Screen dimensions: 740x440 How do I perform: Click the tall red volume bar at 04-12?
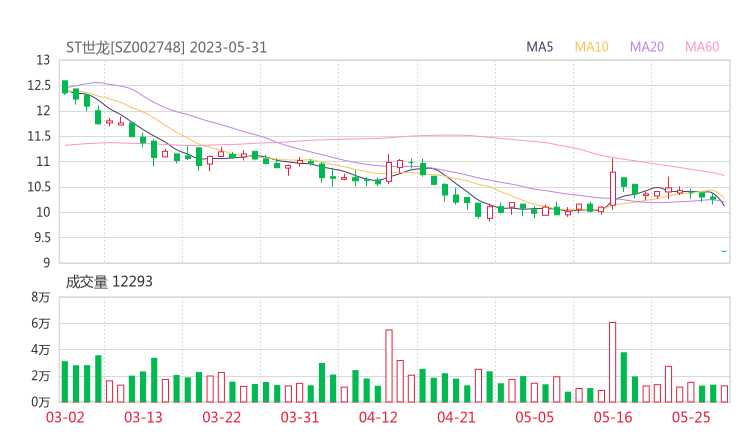(389, 366)
